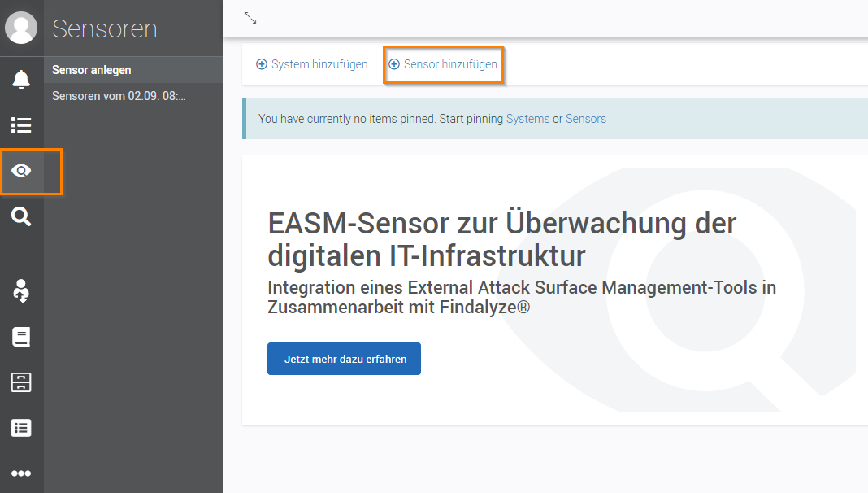Click 'Sensor hinzufügen'

443,64
